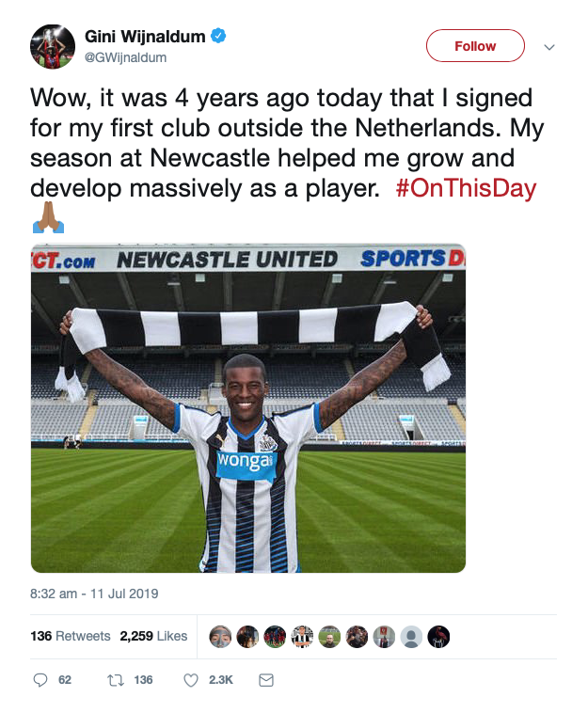View the 136 Retweets list
This screenshot has height=713, width=588.
point(71,636)
